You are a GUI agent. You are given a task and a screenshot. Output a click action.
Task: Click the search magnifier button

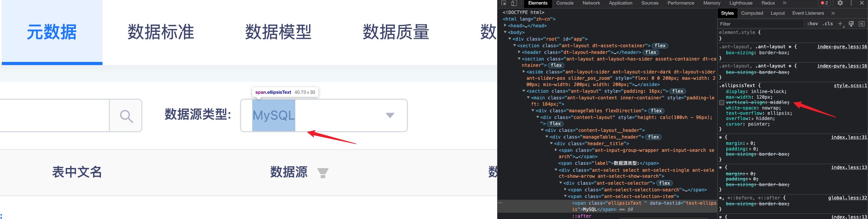(126, 115)
